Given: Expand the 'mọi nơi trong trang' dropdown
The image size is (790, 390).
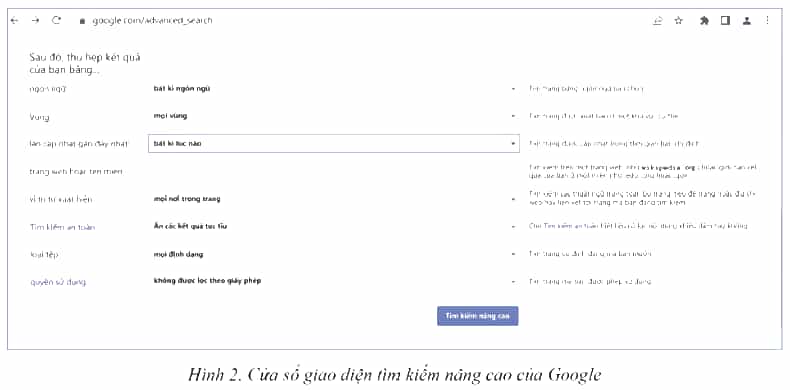Looking at the screenshot, I should click(x=334, y=199).
